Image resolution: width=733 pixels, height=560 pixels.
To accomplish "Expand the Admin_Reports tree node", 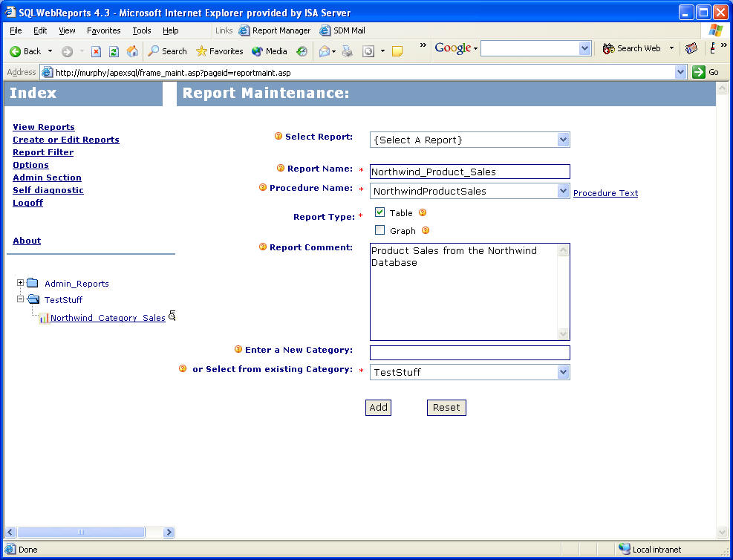I will 20,282.
